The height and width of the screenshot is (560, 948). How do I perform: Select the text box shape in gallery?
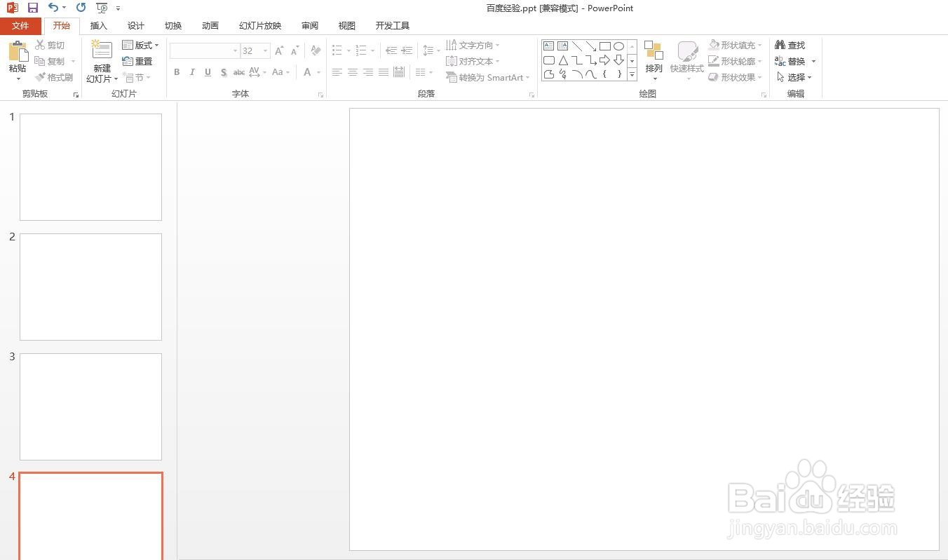(x=549, y=46)
